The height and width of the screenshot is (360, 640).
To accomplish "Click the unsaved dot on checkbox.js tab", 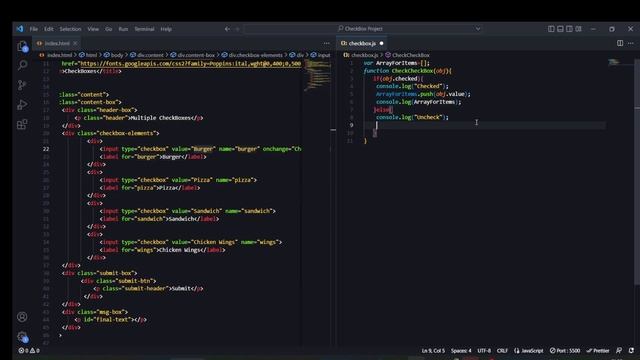I will pyautogui.click(x=381, y=43).
